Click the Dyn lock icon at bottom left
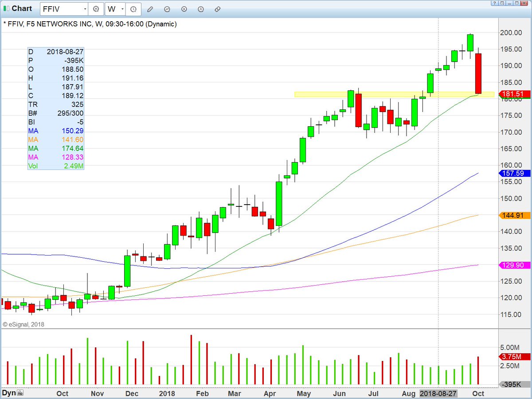Viewport: 532px width, 399px height. click(20, 393)
